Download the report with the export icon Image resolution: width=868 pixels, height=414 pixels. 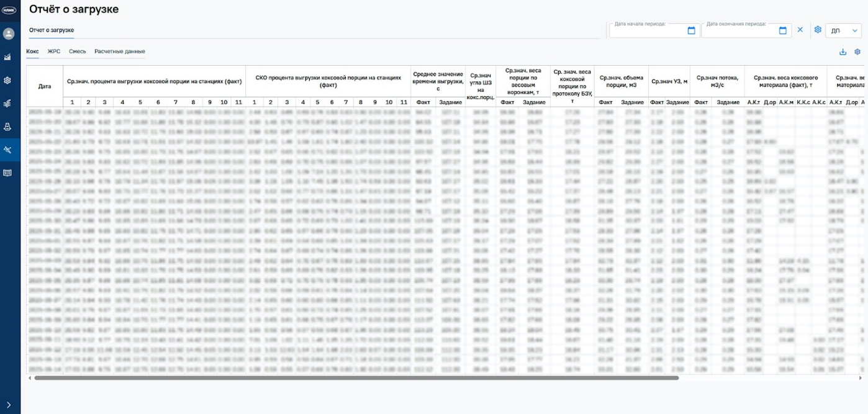tap(843, 52)
